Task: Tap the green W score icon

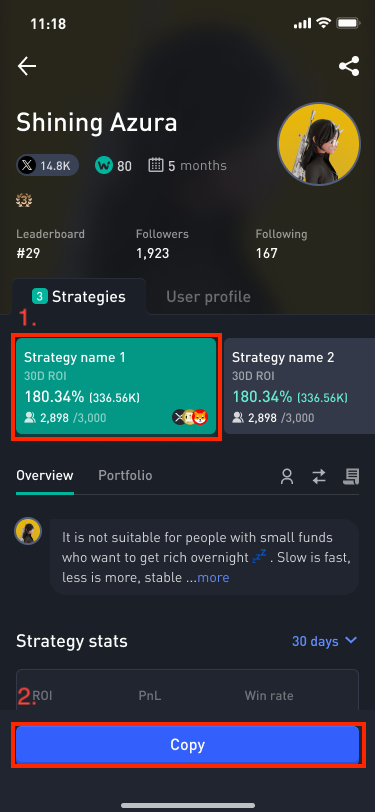Action: tap(104, 166)
